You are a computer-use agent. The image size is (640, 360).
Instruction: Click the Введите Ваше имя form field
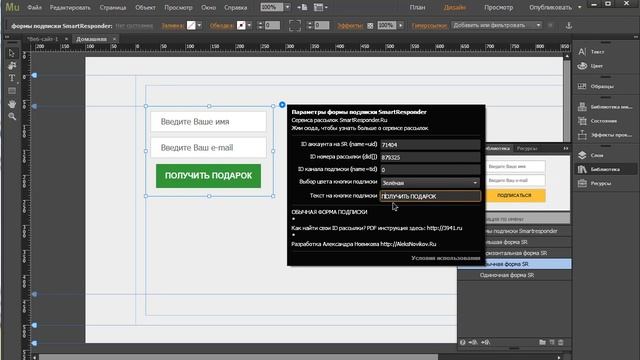click(x=208, y=122)
